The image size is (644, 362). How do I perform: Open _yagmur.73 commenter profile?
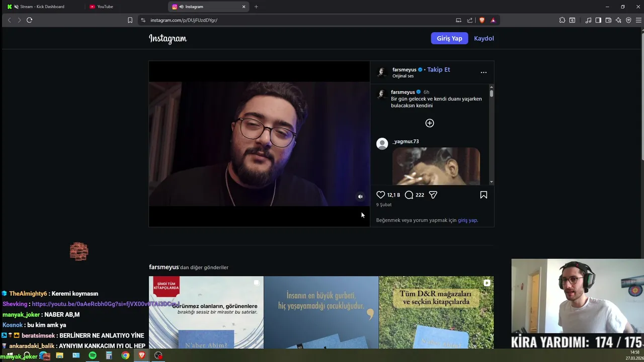tap(406, 141)
